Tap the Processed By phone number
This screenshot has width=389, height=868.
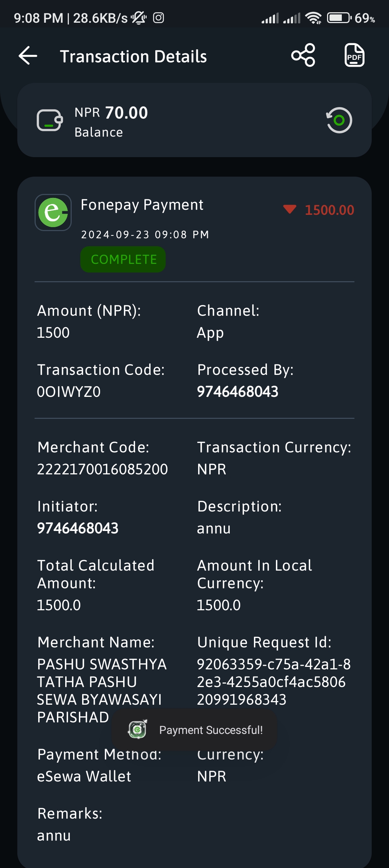(x=238, y=392)
